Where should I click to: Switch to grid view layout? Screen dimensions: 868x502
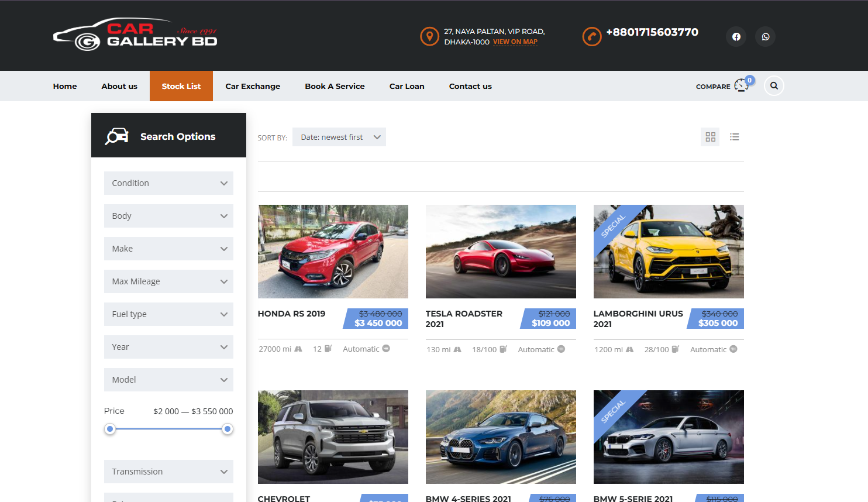(x=711, y=137)
